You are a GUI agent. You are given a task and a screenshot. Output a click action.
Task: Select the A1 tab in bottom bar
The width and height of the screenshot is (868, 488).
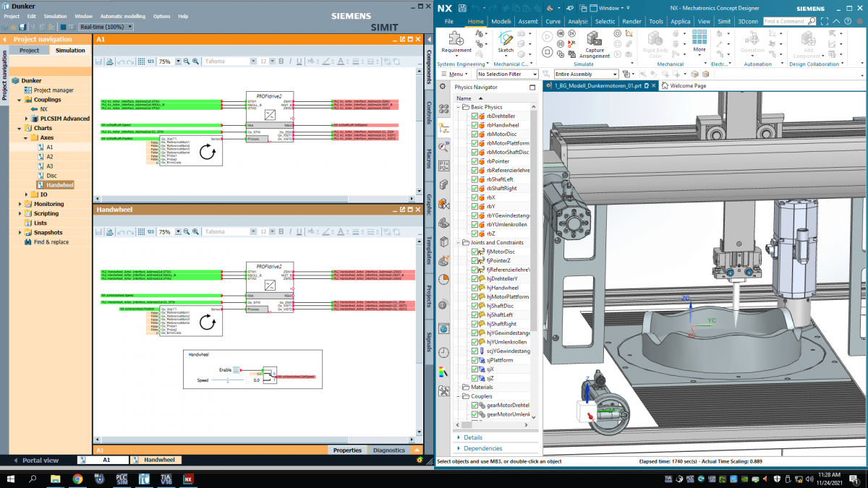pyautogui.click(x=103, y=460)
